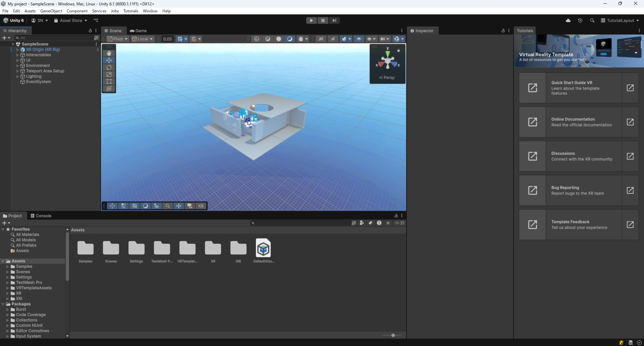
Task: Open the Undo History icon
Action: [x=580, y=21]
